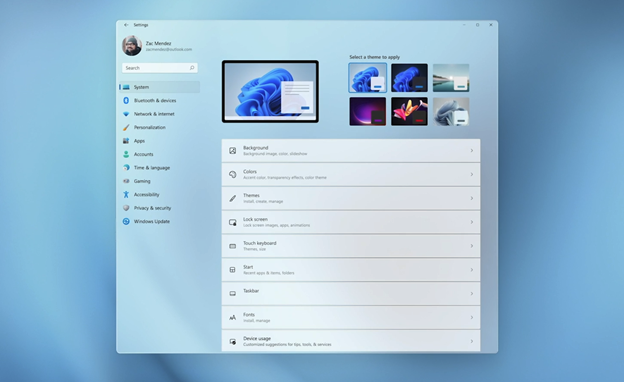This screenshot has height=382, width=624.
Task: Click into the Search field
Action: 160,68
